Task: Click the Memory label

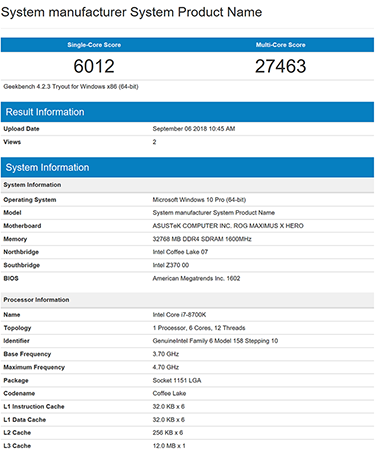Action: [15, 239]
